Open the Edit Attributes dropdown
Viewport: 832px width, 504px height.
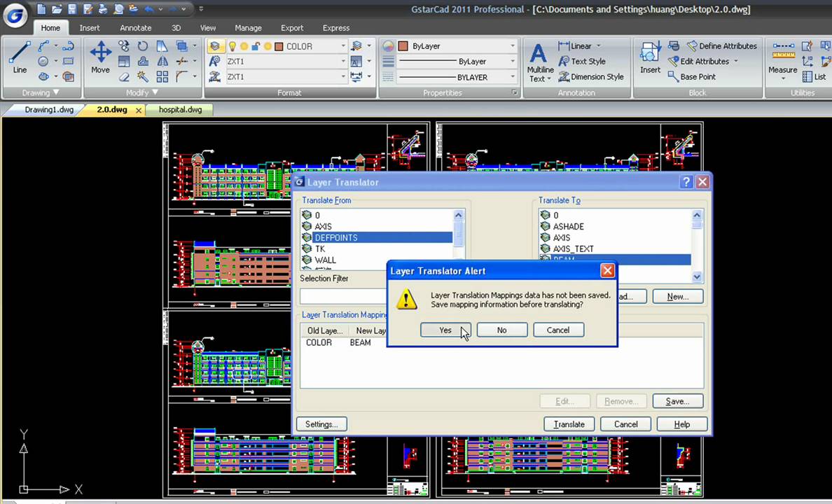[736, 62]
